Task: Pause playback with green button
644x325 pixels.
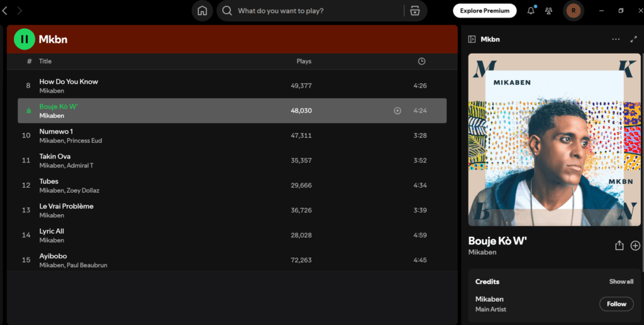Action: tap(25, 39)
